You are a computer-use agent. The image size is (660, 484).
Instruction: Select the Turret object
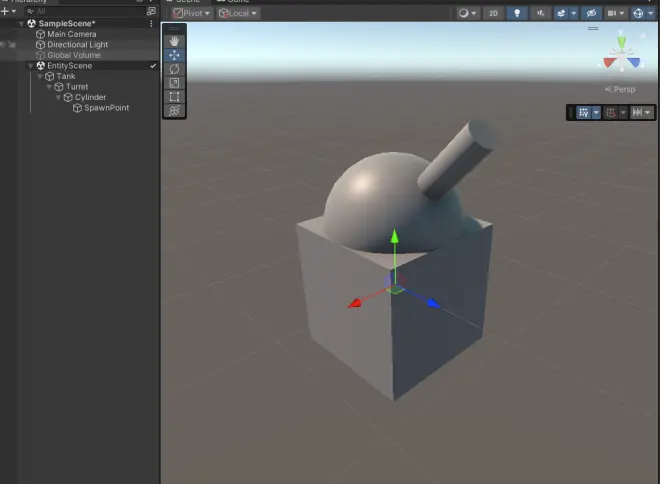77,87
